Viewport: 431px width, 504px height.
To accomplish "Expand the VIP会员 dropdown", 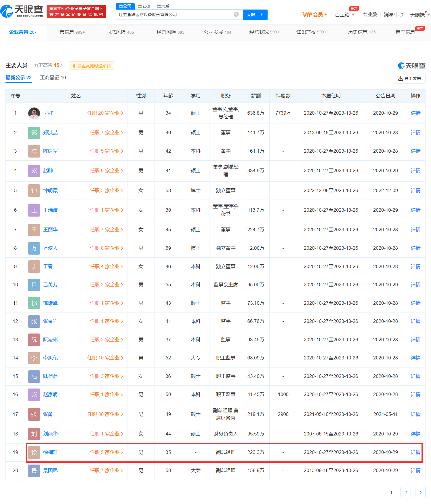I will click(x=314, y=15).
